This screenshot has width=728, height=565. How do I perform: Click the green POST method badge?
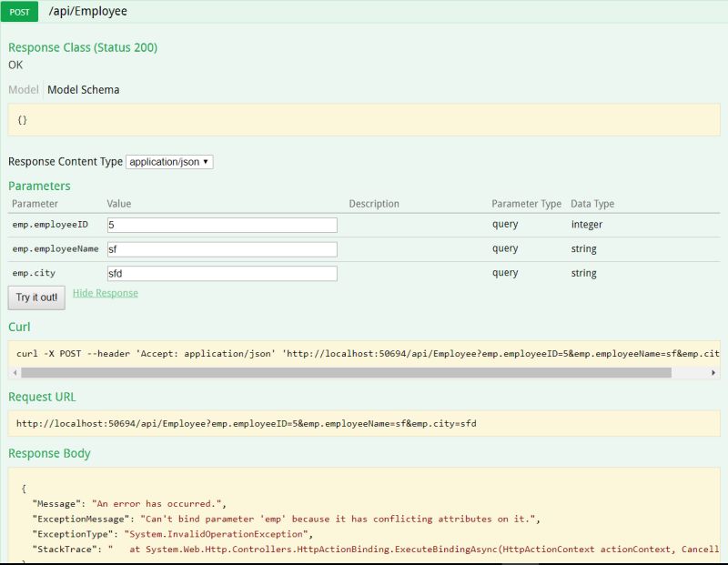[19, 11]
